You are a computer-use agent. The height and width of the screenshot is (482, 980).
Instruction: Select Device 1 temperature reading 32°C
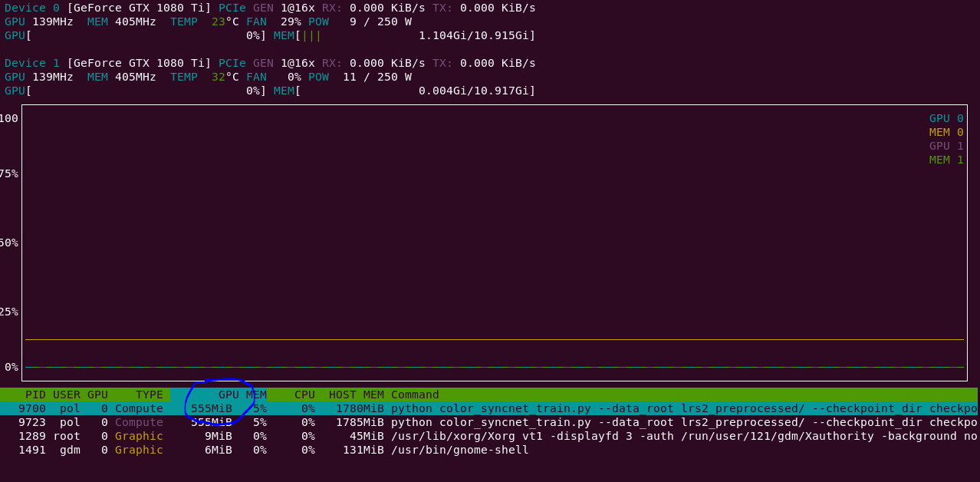225,77
